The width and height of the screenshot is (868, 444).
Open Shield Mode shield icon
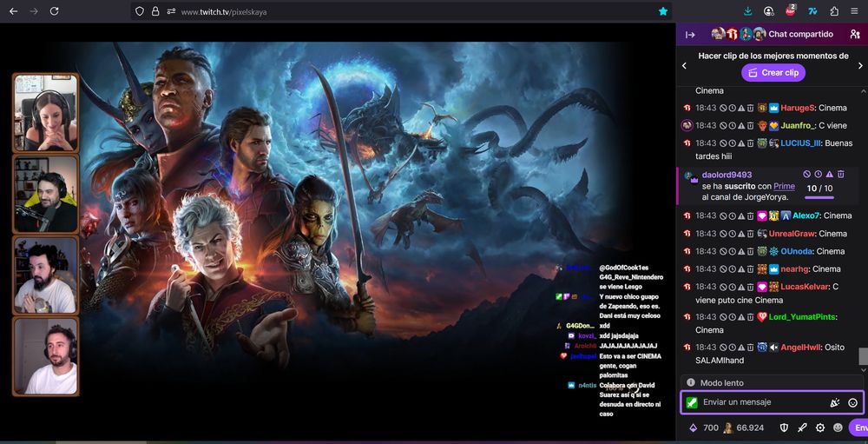pos(784,427)
